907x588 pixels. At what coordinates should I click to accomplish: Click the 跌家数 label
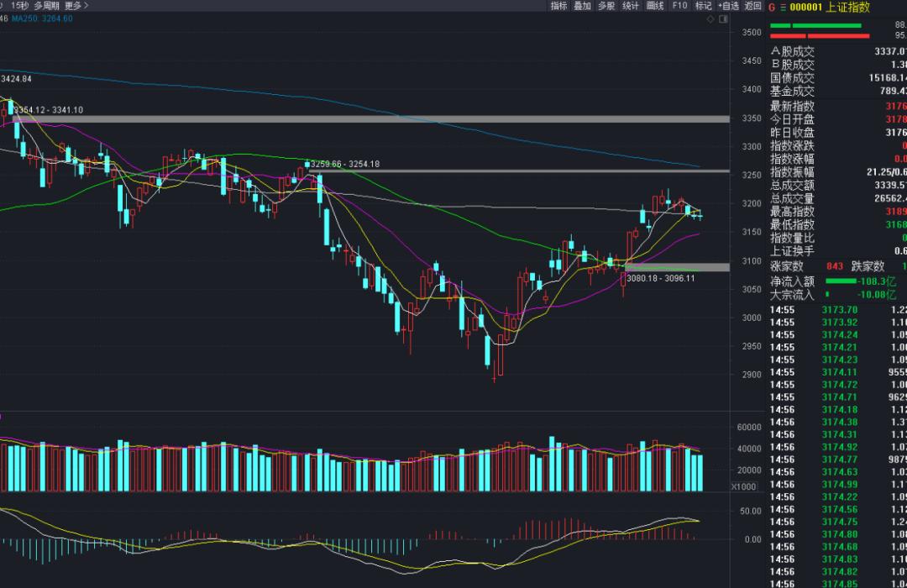click(868, 266)
